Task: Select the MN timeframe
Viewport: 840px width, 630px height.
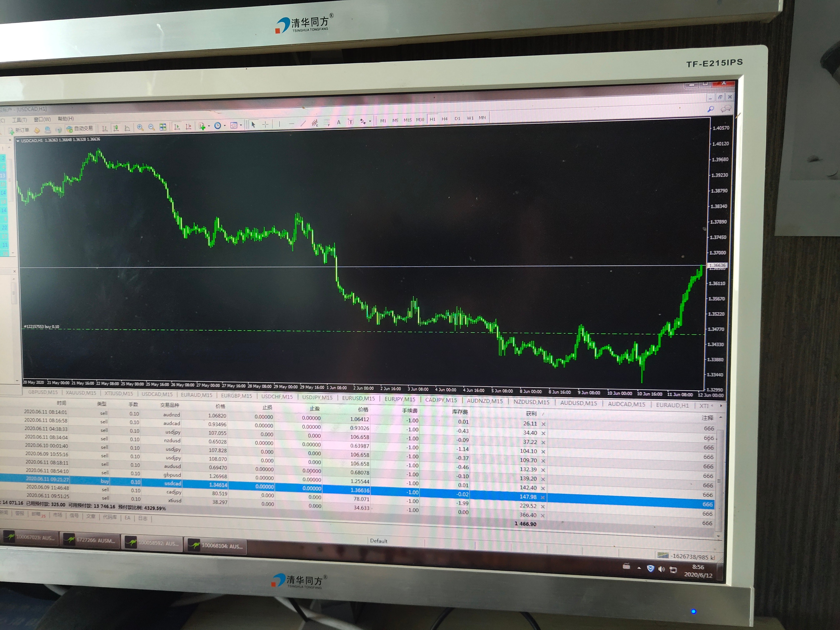Action: [482, 118]
